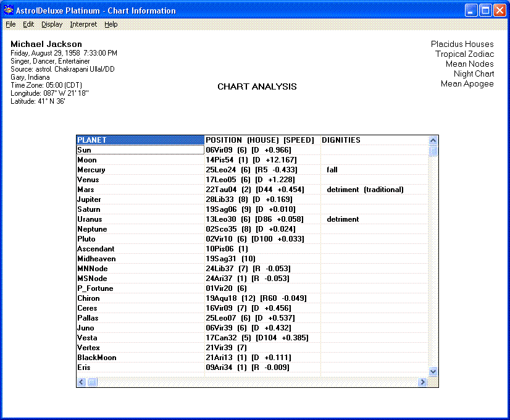Select the Eris row in the table
This screenshot has height=420, width=510.
click(x=140, y=367)
